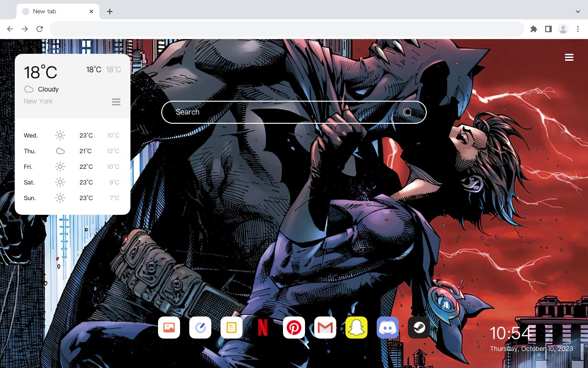The width and height of the screenshot is (588, 368).
Task: Launch the Netflix shortcut
Action: pos(263,328)
